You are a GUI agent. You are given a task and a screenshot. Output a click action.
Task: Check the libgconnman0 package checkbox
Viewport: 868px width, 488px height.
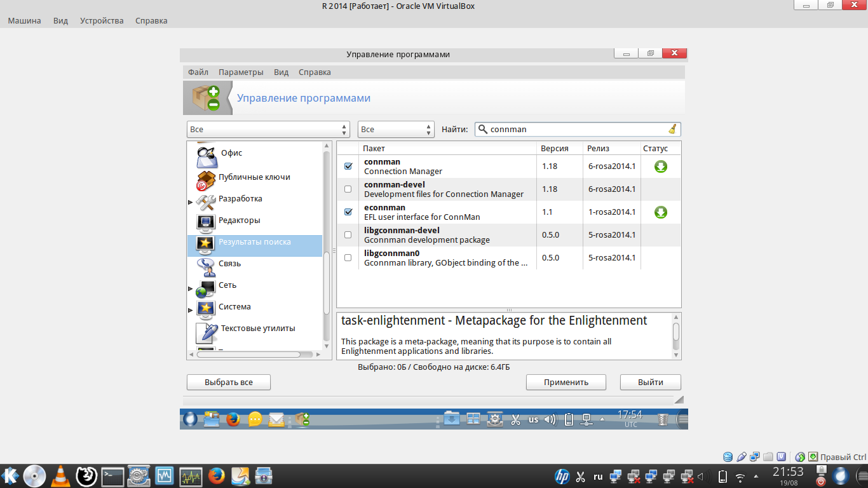point(348,258)
